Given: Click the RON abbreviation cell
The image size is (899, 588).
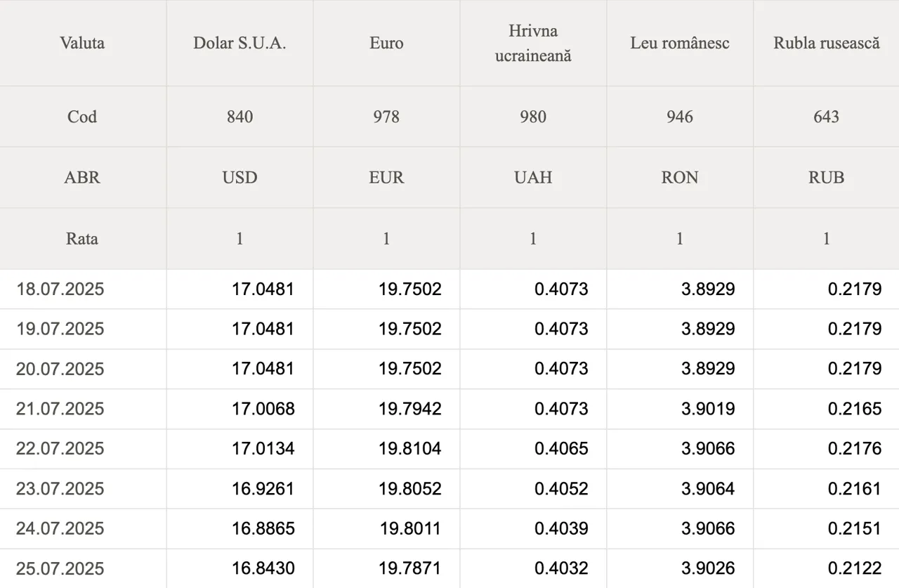Looking at the screenshot, I should pyautogui.click(x=680, y=177).
